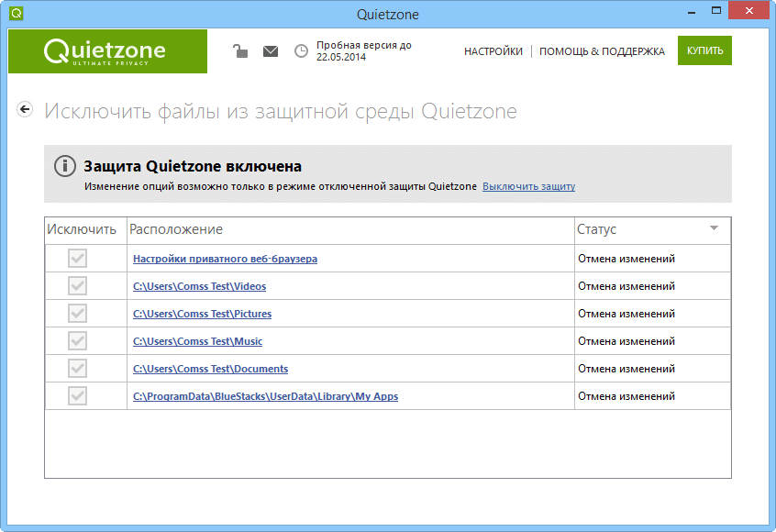The image size is (776, 532).
Task: Click Отмена изменений status in My Apps row
Action: click(x=626, y=396)
